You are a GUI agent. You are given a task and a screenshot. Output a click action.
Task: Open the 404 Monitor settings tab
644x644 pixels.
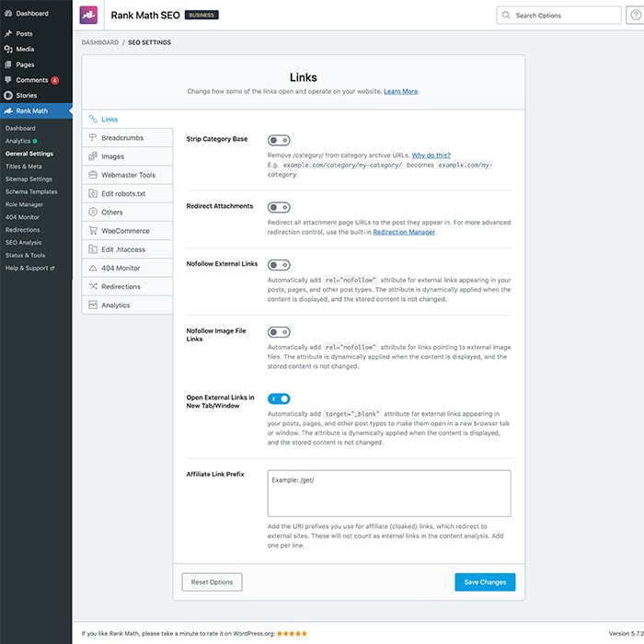(x=127, y=268)
